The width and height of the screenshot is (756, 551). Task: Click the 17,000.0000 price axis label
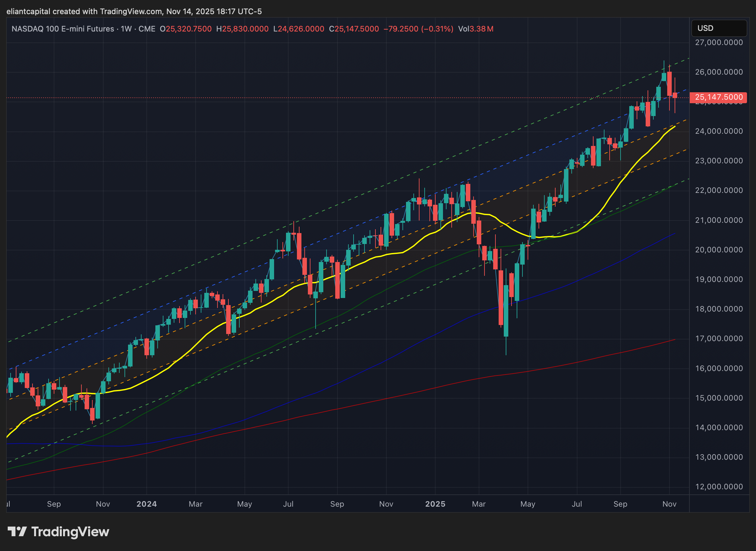tap(719, 339)
